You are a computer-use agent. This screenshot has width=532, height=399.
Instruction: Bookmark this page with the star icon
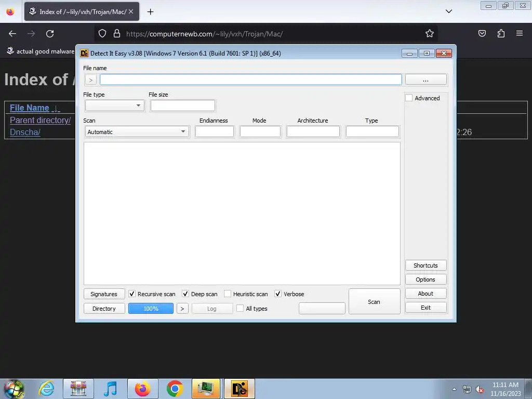[x=430, y=34]
